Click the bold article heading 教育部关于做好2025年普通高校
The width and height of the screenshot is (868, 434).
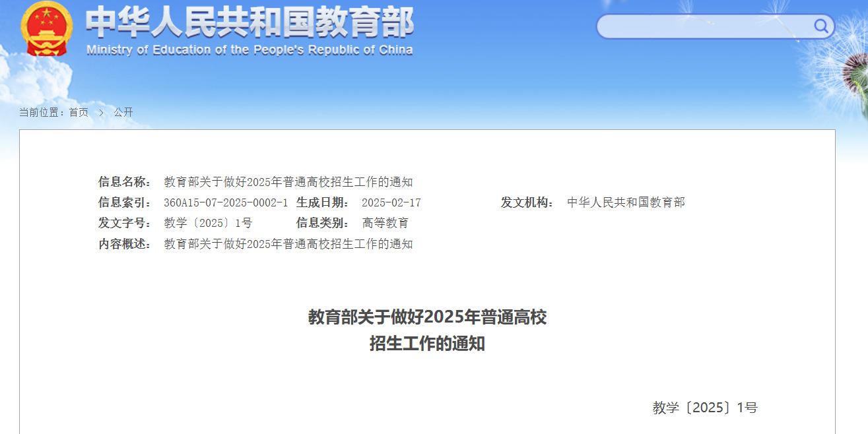tap(427, 317)
